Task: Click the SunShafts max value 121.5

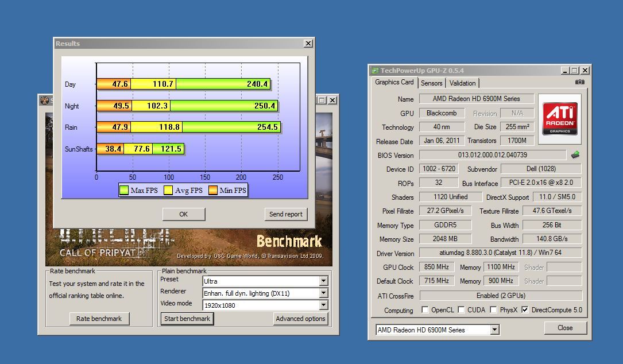Action: [171, 149]
